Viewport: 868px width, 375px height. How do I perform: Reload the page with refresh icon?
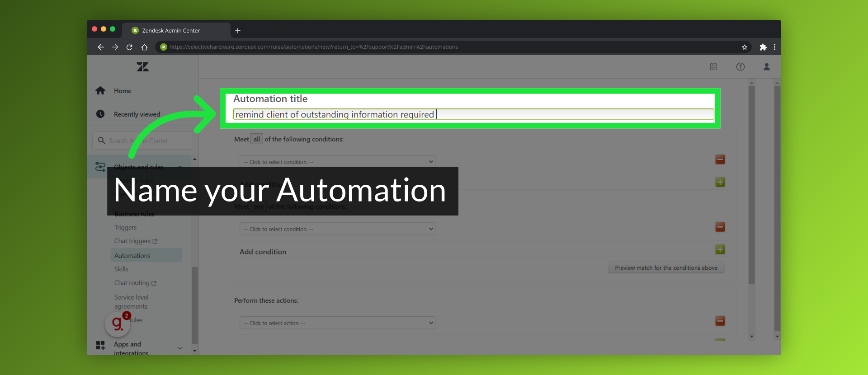tap(129, 47)
